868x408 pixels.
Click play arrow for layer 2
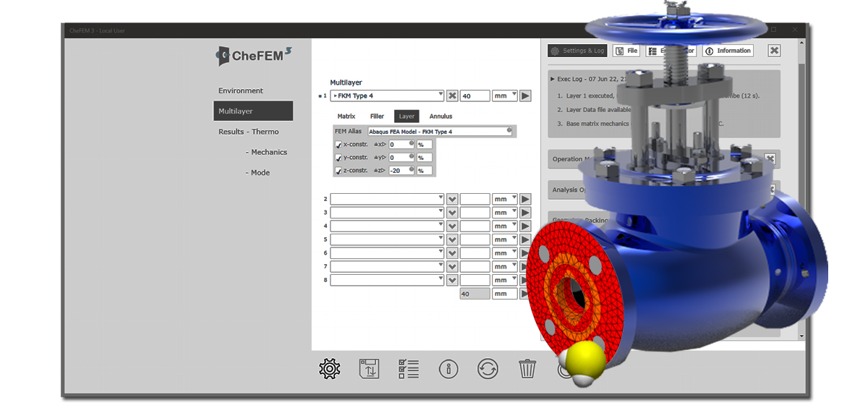pos(525,199)
